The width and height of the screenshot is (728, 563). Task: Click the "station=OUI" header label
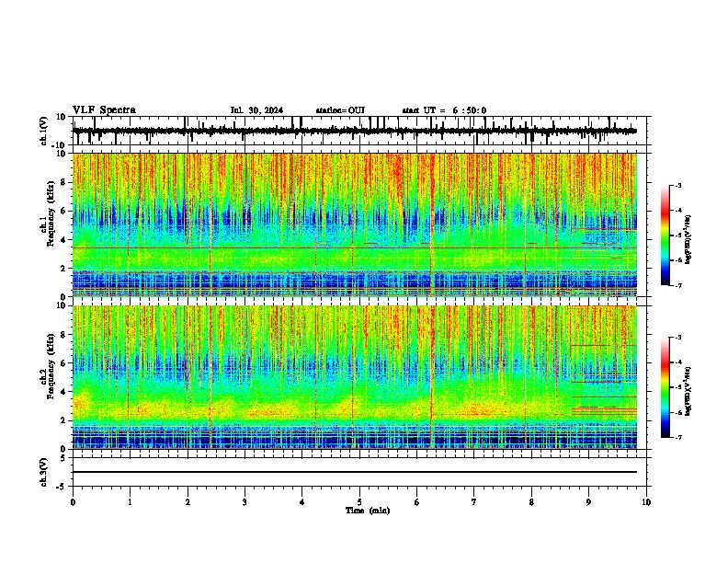coord(340,110)
